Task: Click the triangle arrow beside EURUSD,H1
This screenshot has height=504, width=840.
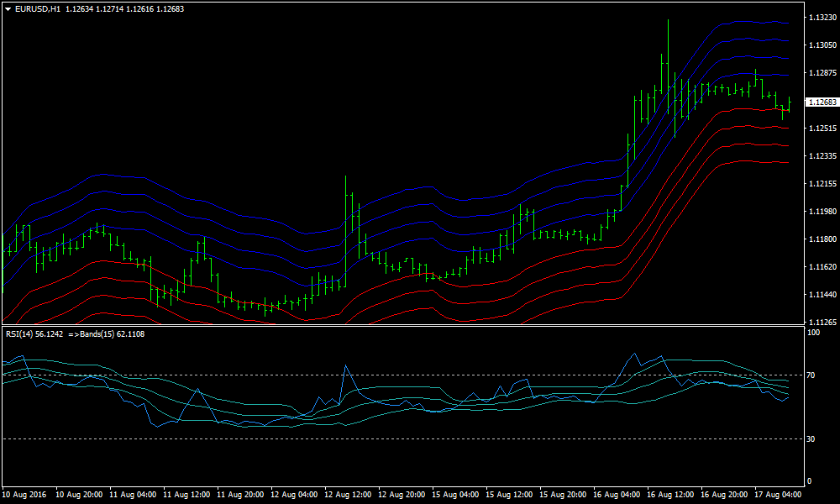Action: tap(8, 9)
